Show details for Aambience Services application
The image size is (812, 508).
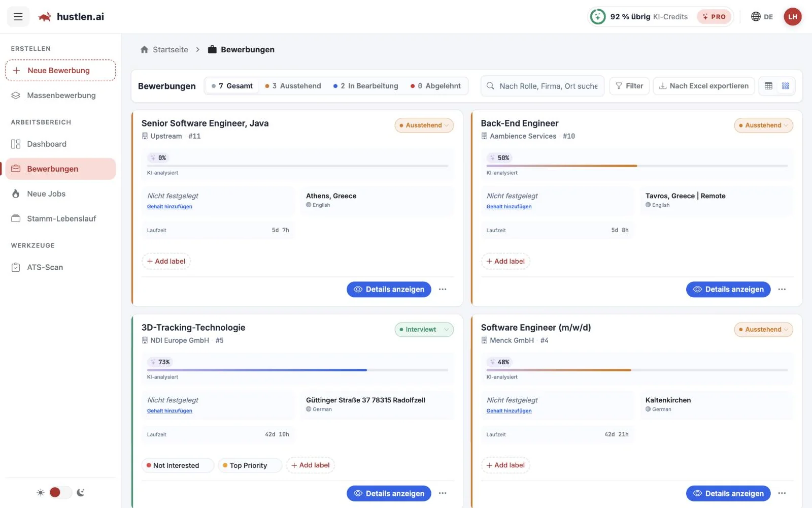click(728, 290)
